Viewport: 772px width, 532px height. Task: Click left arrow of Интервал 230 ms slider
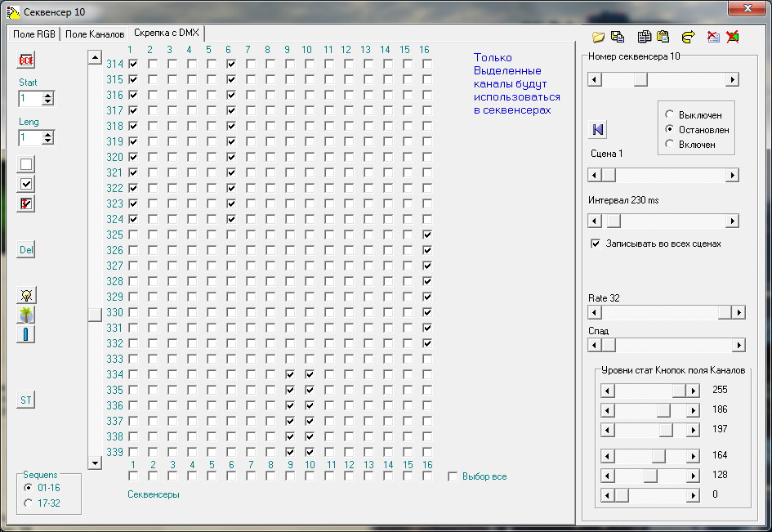click(595, 221)
